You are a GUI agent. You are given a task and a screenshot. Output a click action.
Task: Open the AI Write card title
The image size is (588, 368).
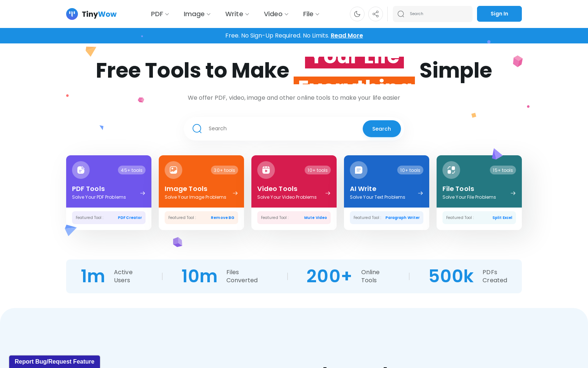tap(363, 189)
